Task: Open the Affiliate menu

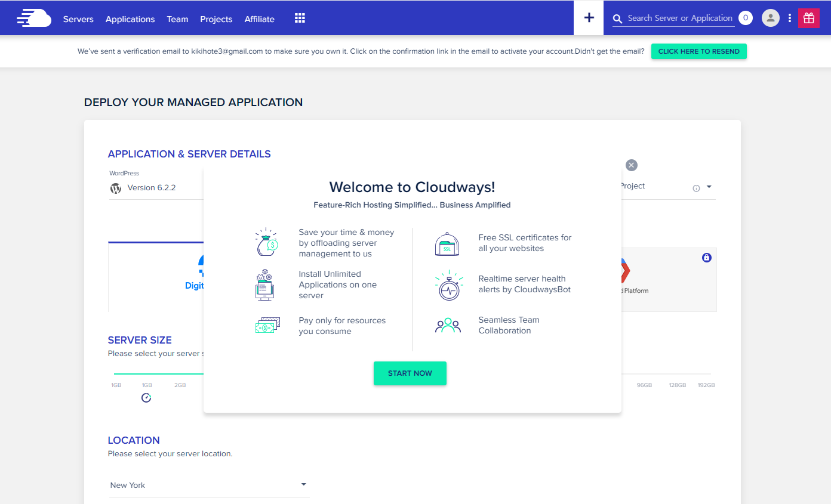Action: pos(260,19)
